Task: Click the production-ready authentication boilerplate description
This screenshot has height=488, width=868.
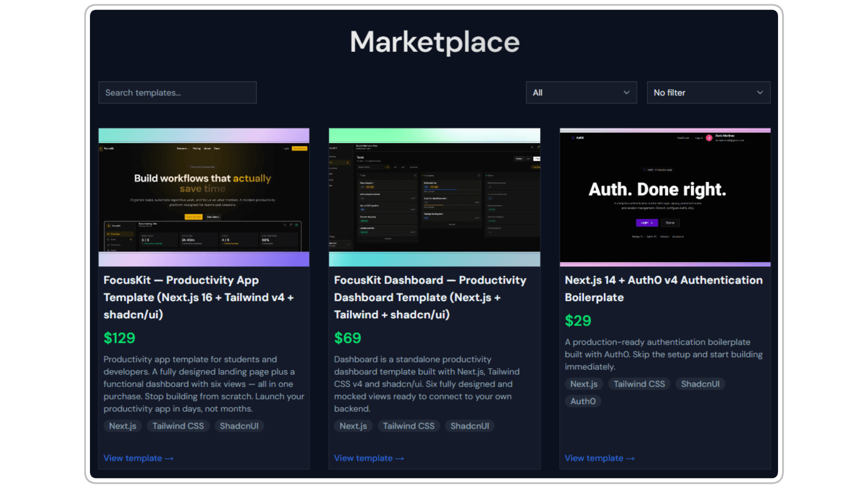Action: point(664,355)
